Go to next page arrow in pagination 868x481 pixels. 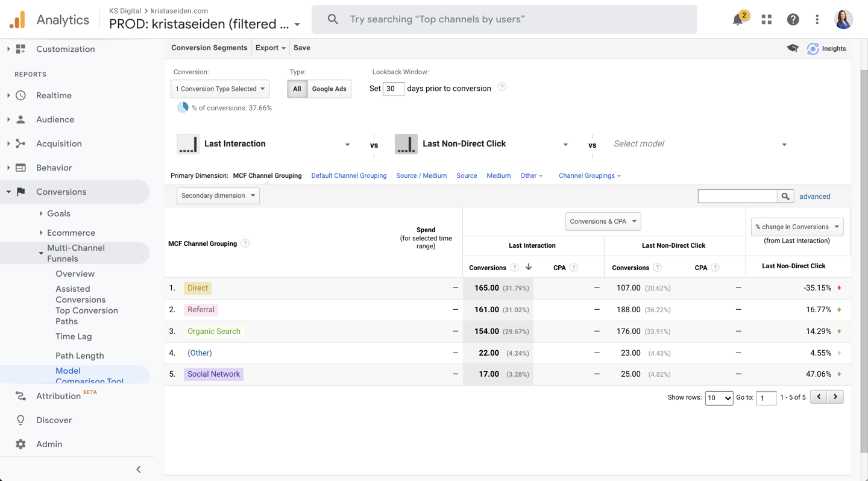point(835,397)
